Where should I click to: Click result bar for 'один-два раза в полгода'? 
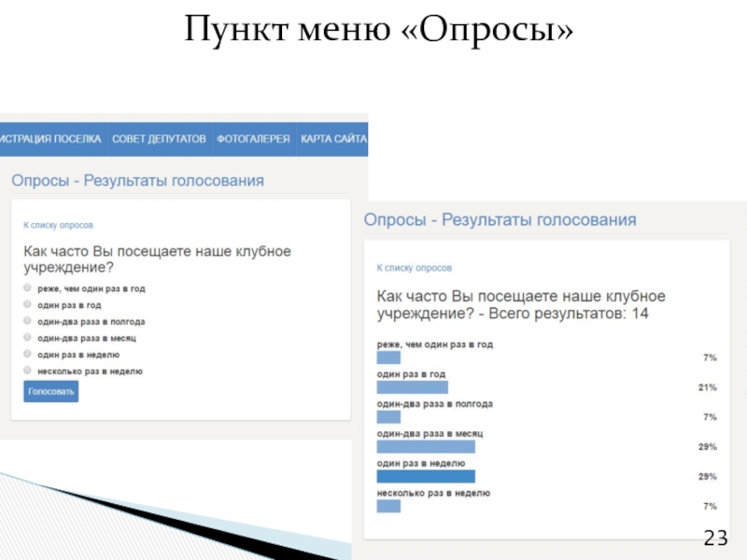pos(388,417)
